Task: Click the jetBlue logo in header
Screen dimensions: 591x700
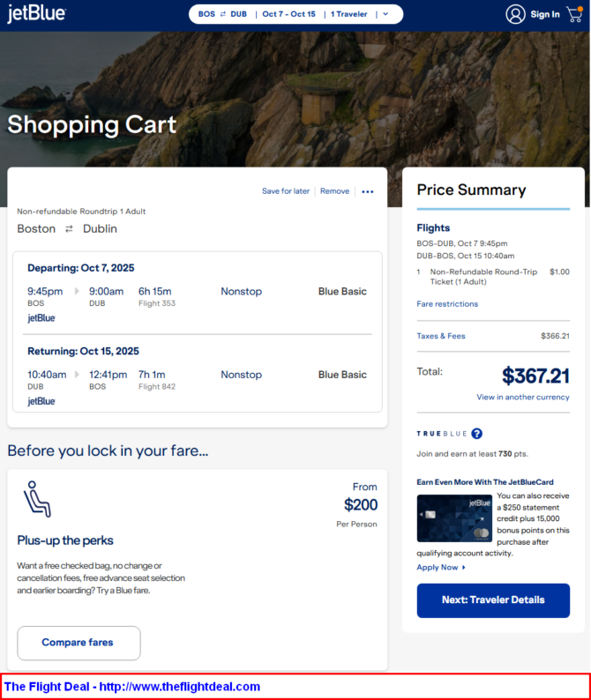Action: tap(36, 14)
